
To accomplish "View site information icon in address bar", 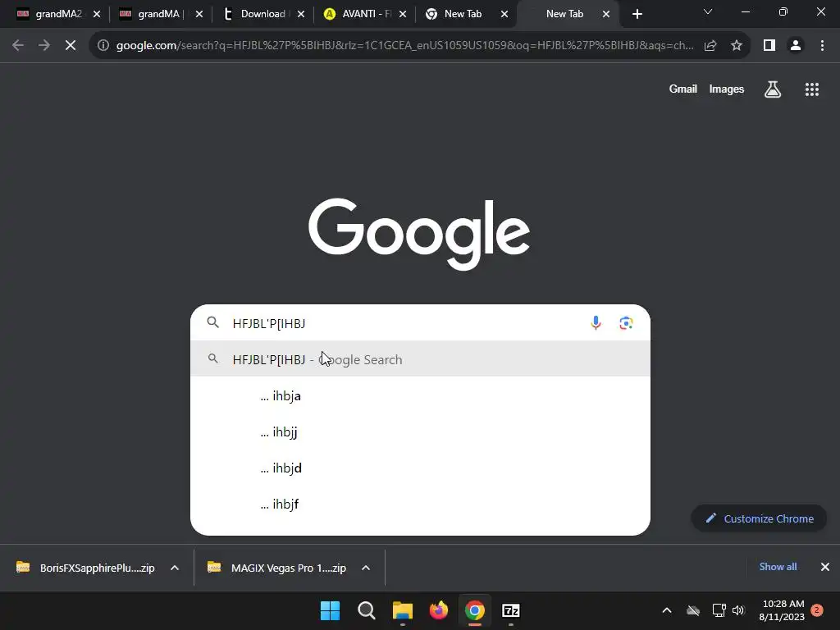I will 103,46.
